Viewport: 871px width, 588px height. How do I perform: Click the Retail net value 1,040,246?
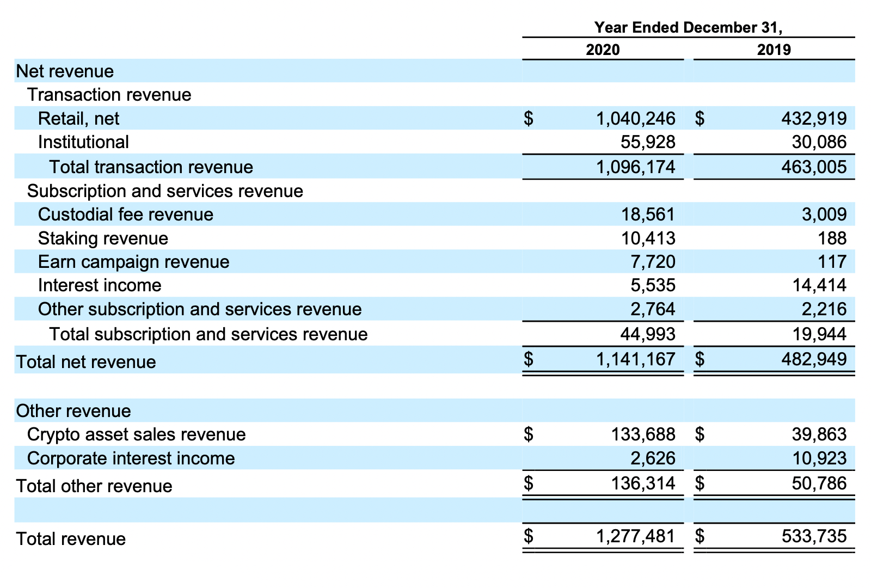636,119
